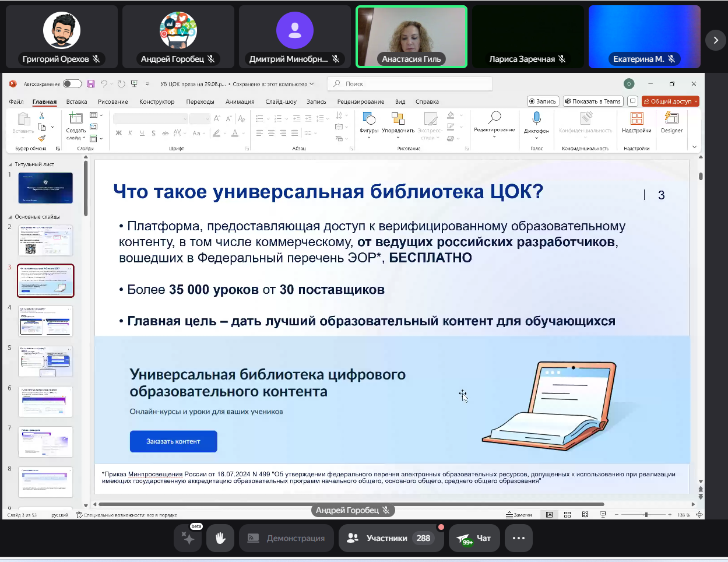Raise hand in the meeting
The height and width of the screenshot is (562, 728).
[220, 538]
